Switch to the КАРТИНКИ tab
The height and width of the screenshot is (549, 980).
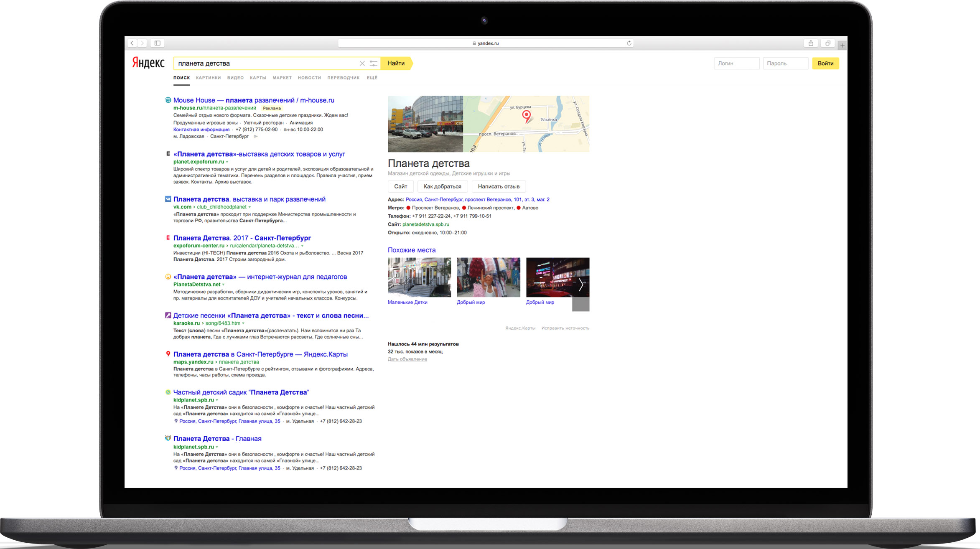(x=209, y=78)
